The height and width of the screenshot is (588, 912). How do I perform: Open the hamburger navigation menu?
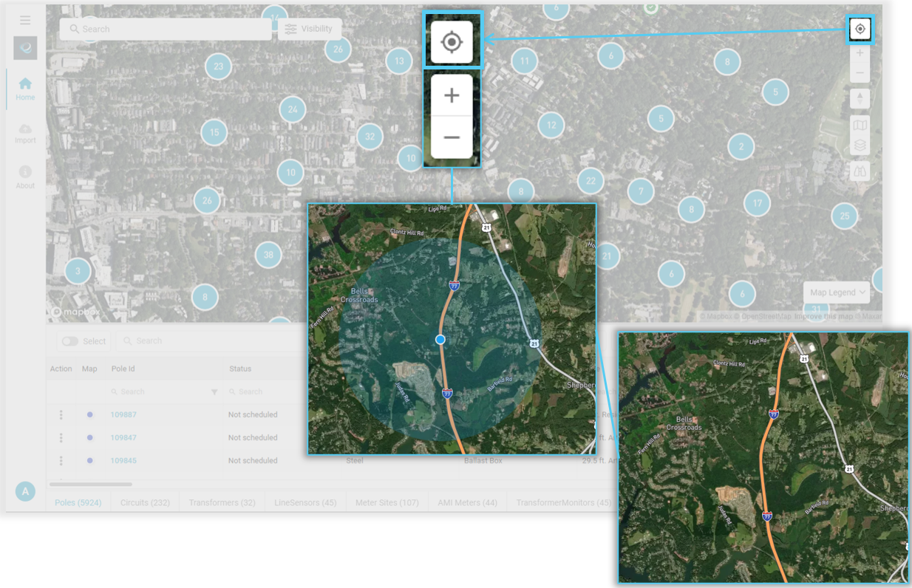coord(25,20)
